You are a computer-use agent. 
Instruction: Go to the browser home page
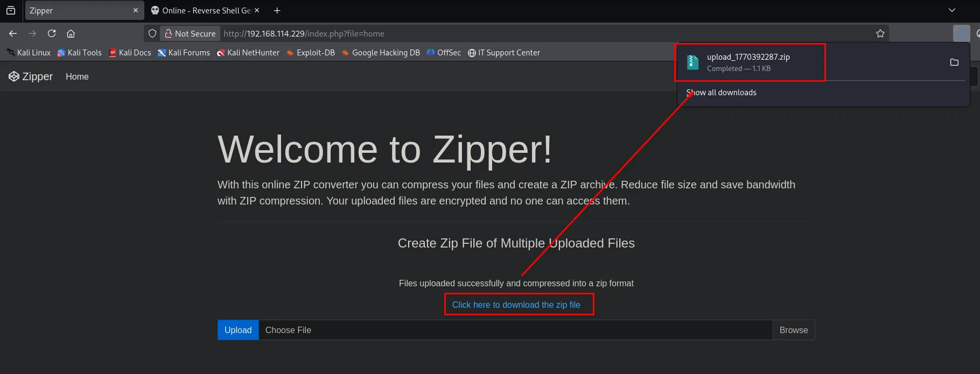71,33
